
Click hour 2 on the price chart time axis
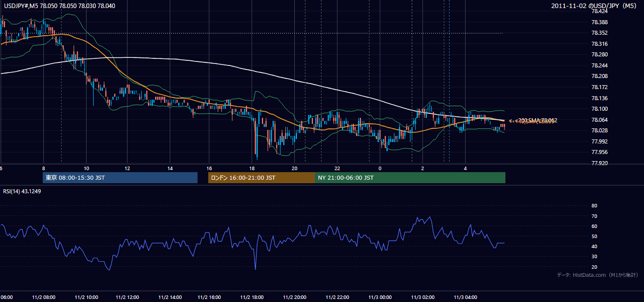423,168
